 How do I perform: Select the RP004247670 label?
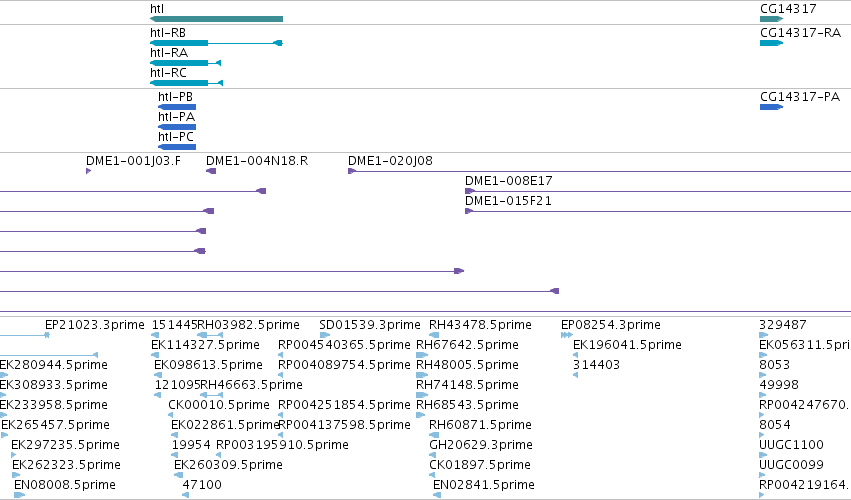805,406
